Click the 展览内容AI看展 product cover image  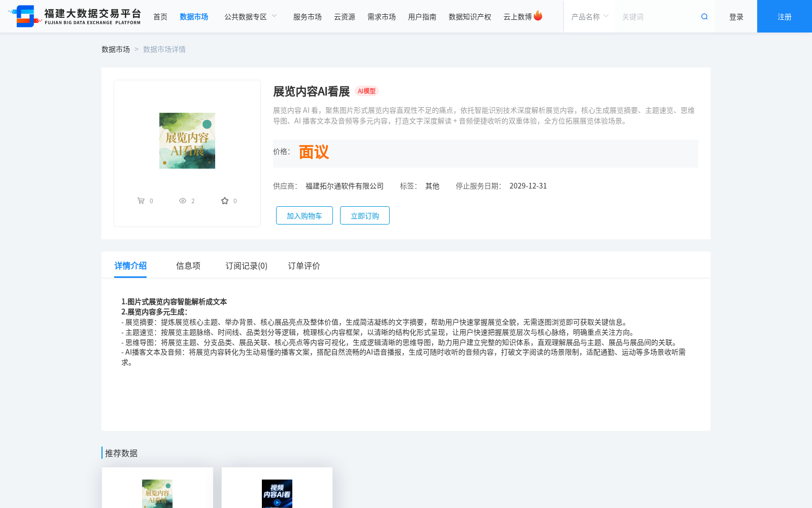tap(187, 141)
